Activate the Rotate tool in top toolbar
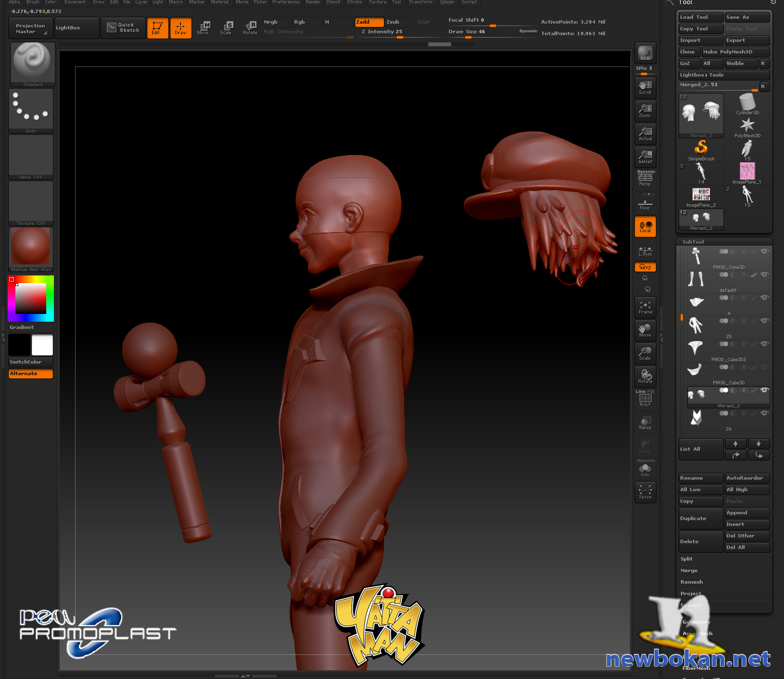This screenshot has height=679, width=784. (250, 28)
